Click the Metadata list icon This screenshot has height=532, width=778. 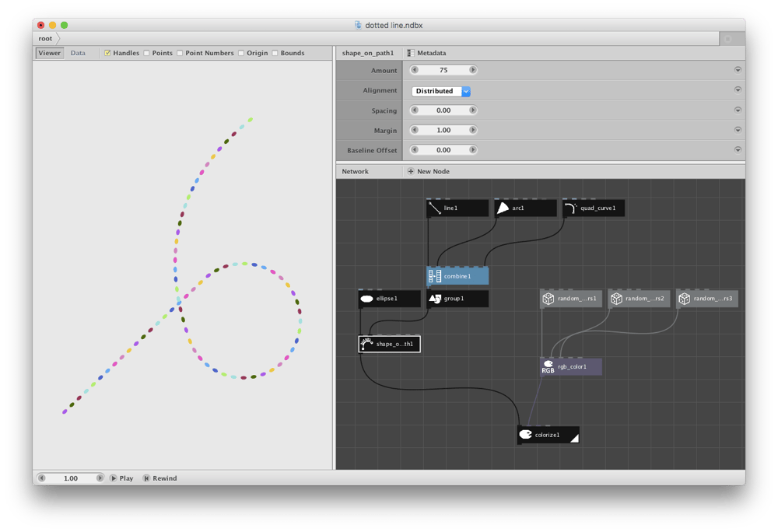[x=410, y=53]
